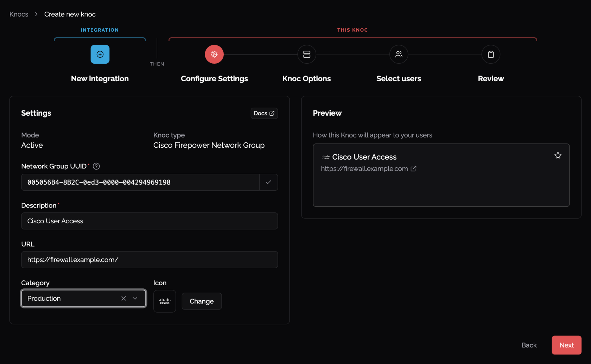Jump to the Review clipboard step icon
Viewport: 591px width, 364px height.
point(491,54)
